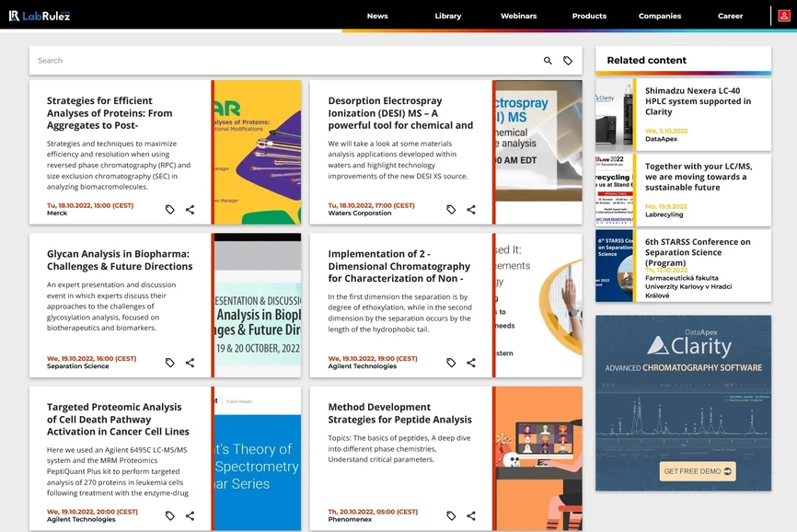Share the Targeted Proteomic Analysis webinar
Screen dimensions: 797x532
pos(191,515)
